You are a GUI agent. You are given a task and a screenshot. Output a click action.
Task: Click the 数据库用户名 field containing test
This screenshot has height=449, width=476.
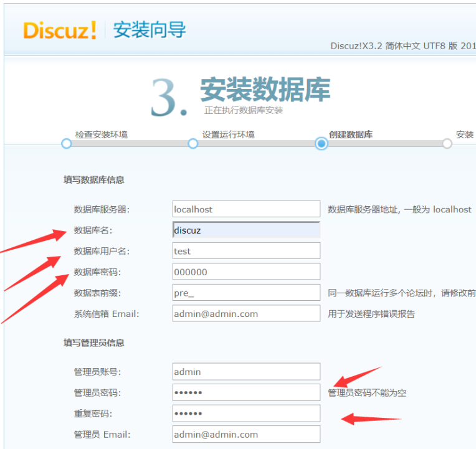click(x=246, y=251)
